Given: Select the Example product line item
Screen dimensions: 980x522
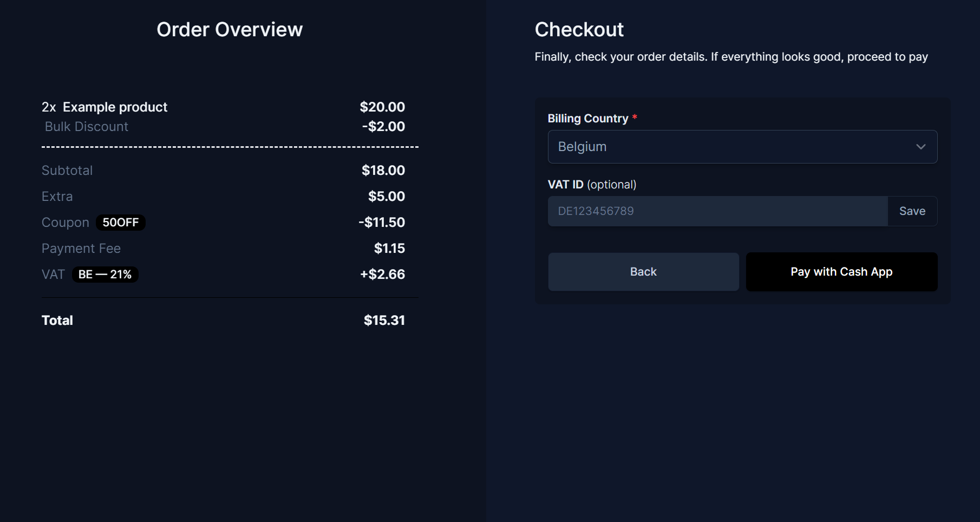Looking at the screenshot, I should click(115, 107).
